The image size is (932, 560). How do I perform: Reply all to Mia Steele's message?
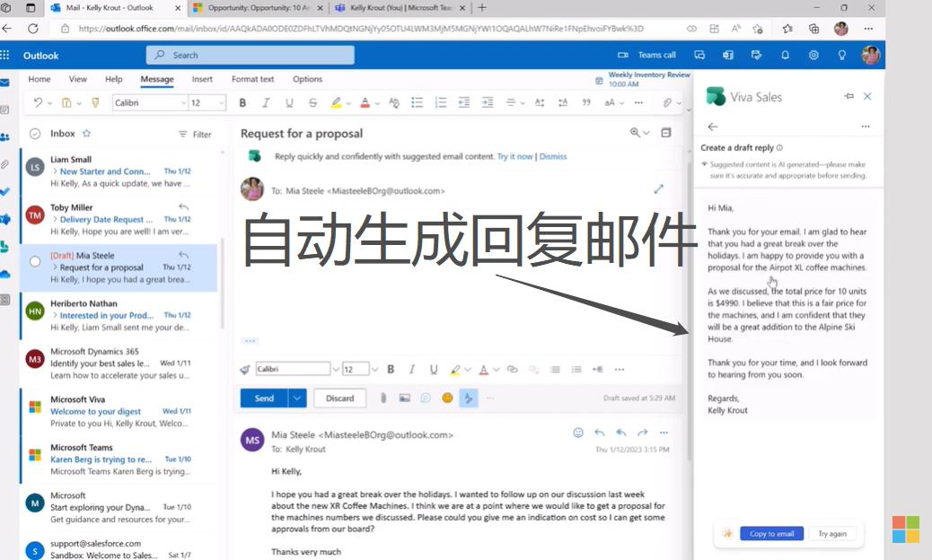point(621,433)
